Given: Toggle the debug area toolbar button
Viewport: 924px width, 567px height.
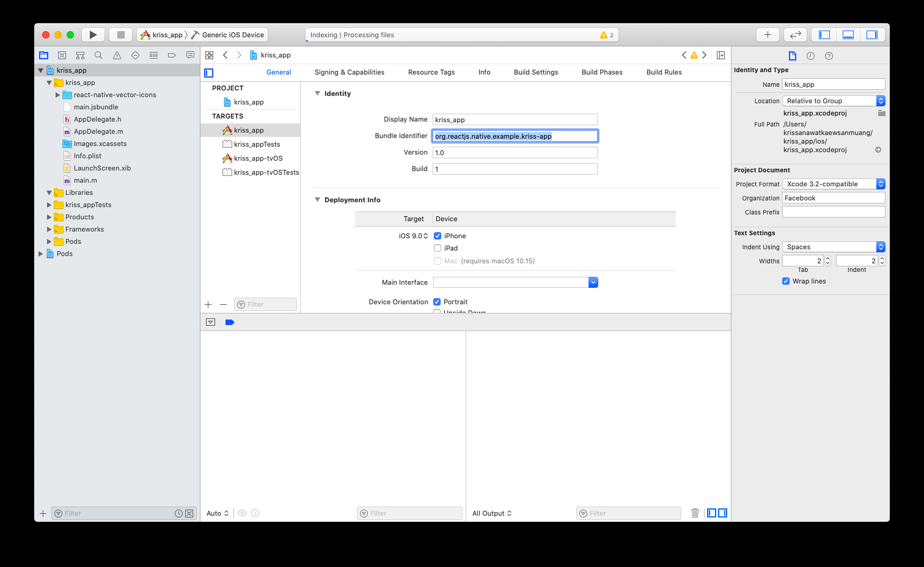Looking at the screenshot, I should point(848,35).
